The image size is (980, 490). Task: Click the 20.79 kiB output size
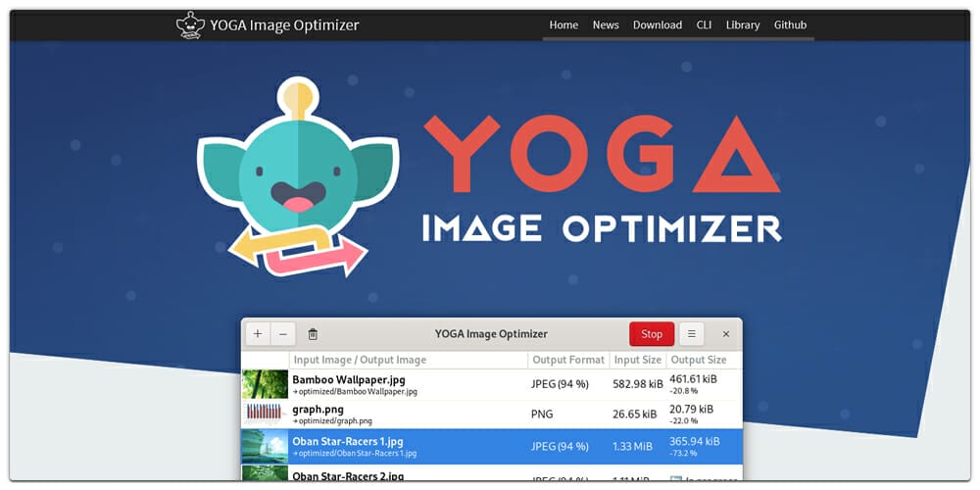[x=691, y=409]
